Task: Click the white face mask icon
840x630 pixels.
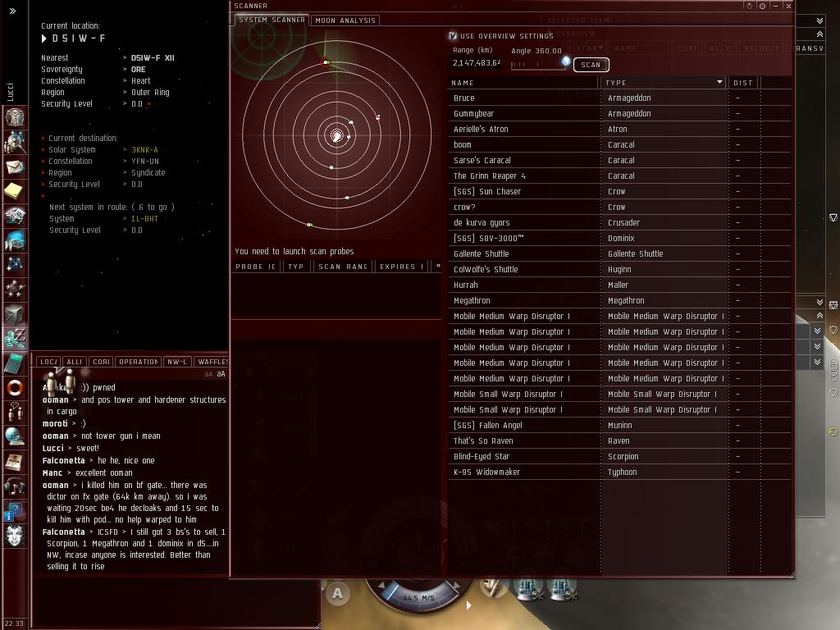Action: coord(15,536)
